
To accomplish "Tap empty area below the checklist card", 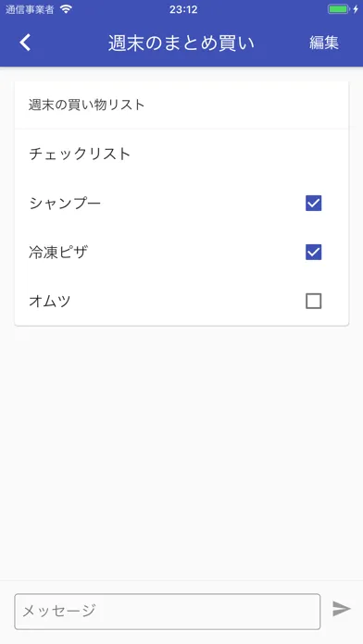I will (181, 452).
